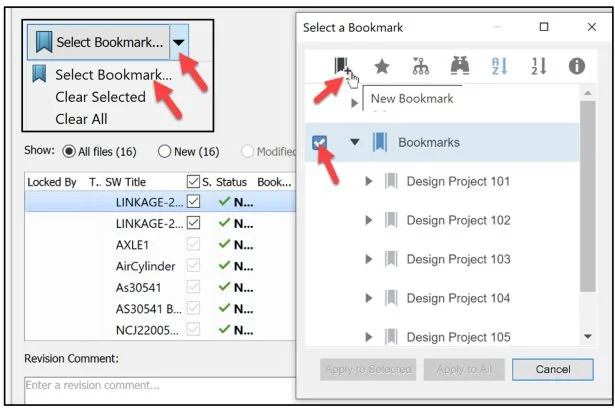This screenshot has height=408, width=615.
Task: Click the revision comment input field
Action: pos(150,386)
